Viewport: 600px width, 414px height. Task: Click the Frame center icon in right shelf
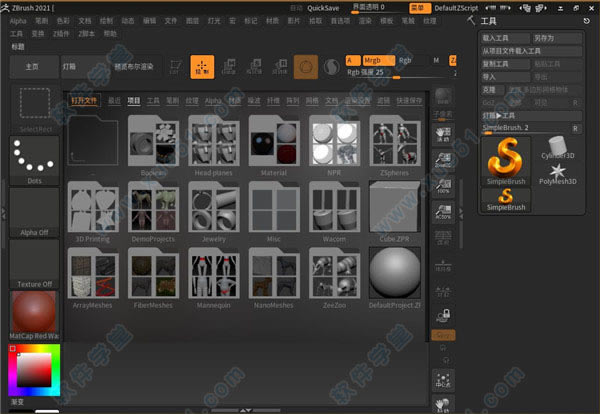443,380
